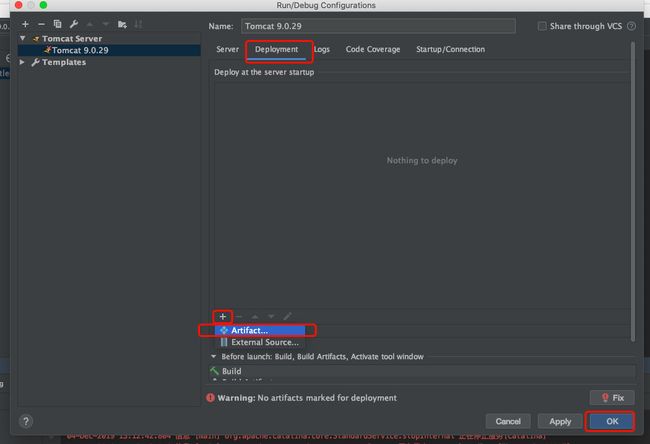Sort configurations icon in left toolbar
Screen dimensions: 650x444
tap(138, 24)
